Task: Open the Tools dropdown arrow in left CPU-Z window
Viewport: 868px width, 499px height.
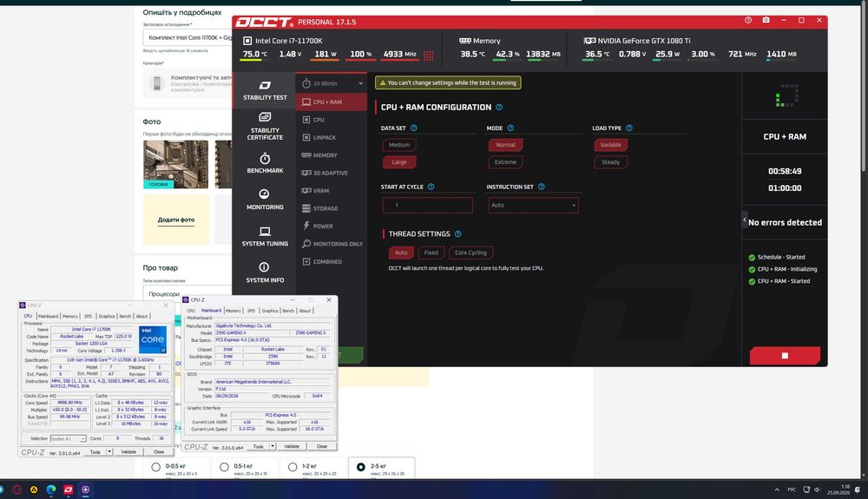Action: point(109,452)
